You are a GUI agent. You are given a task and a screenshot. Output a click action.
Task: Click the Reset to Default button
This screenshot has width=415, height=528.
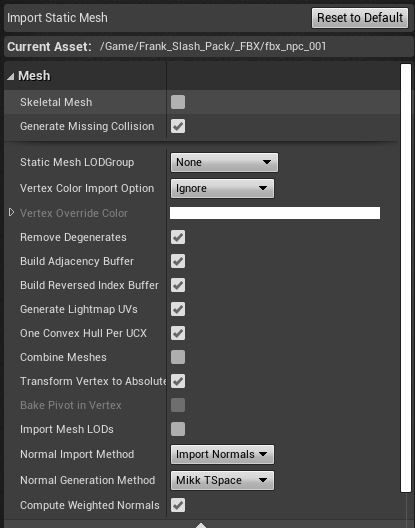pyautogui.click(x=360, y=18)
